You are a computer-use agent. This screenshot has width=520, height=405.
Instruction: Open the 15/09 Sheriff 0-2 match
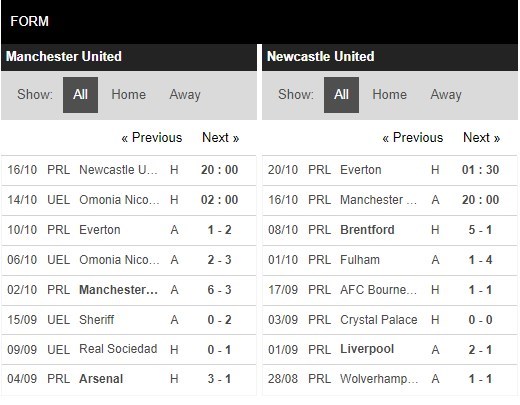pos(129,320)
